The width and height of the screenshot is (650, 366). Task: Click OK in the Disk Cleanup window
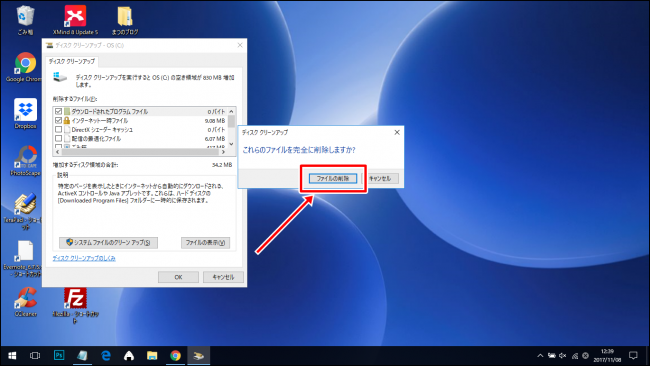[x=178, y=277]
